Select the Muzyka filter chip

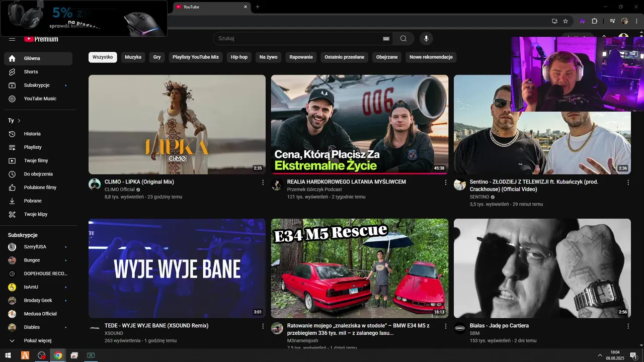(x=133, y=57)
